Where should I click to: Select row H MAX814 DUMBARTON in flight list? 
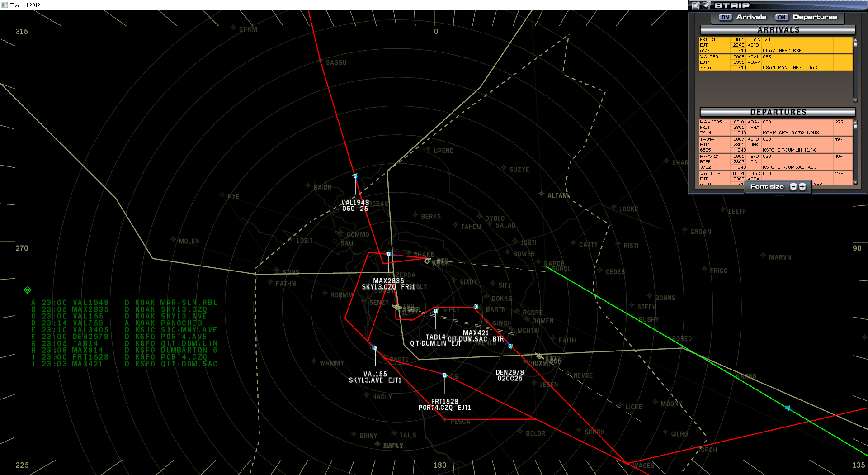[124, 350]
